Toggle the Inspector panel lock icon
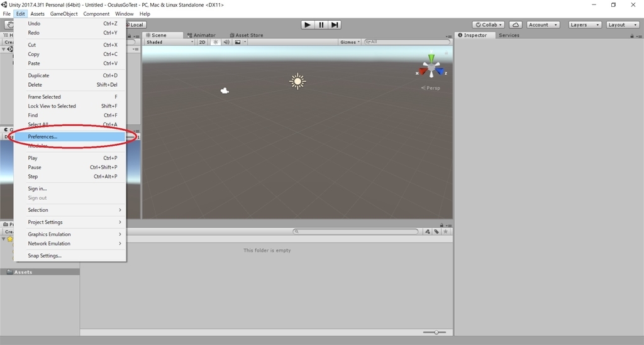Image resolution: width=644 pixels, height=345 pixels. 631,36
